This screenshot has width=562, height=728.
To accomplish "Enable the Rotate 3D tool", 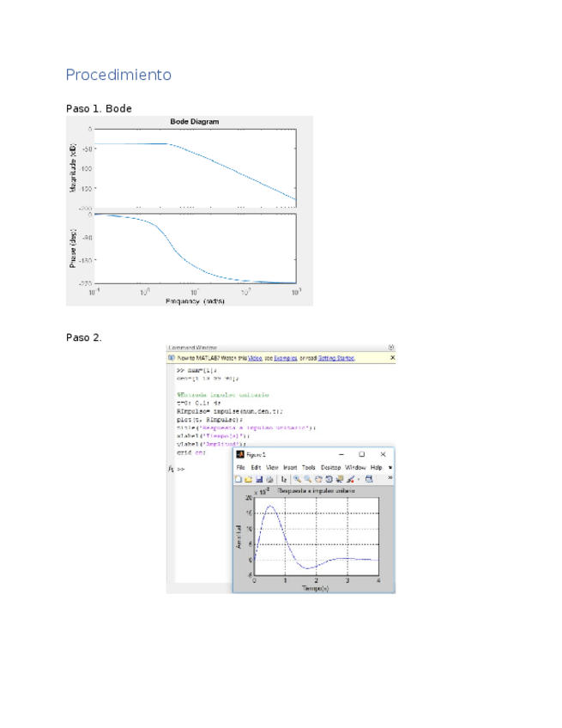I will click(x=328, y=478).
